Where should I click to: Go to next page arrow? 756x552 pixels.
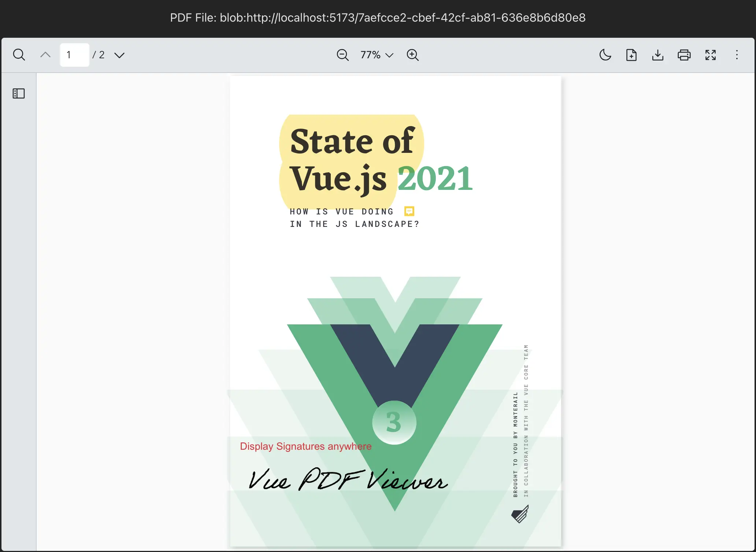(x=119, y=55)
